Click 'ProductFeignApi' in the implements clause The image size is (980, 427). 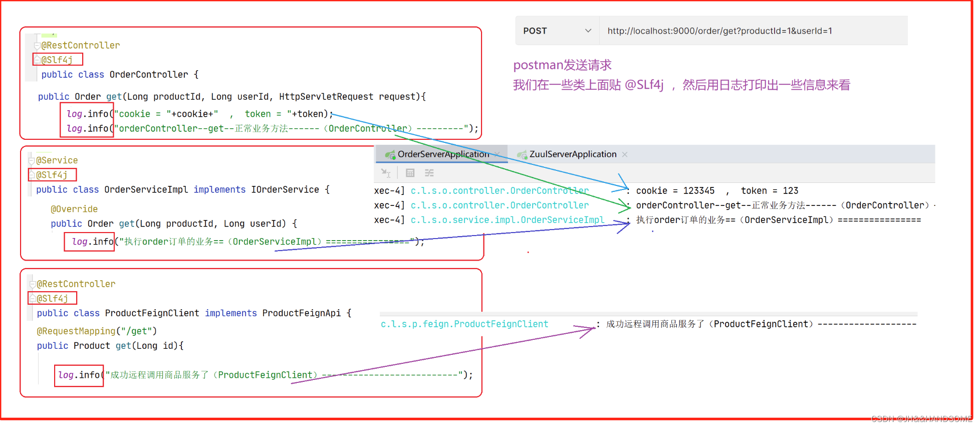[x=302, y=313]
